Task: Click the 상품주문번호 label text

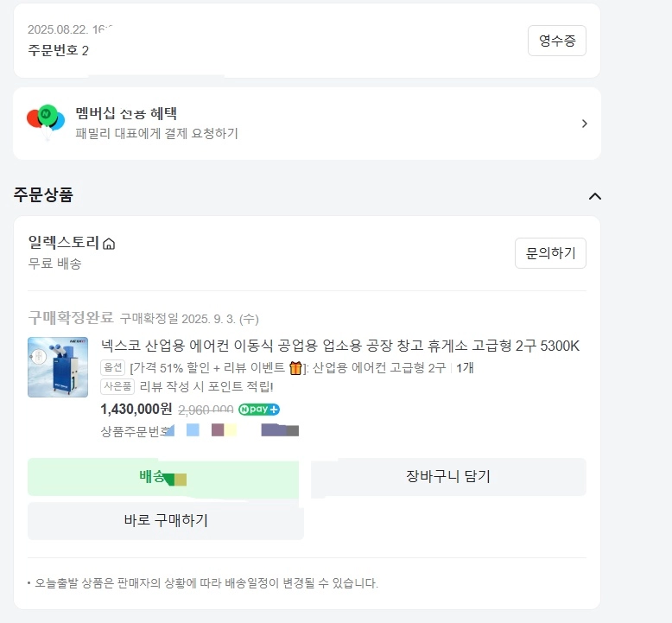Action: point(135,431)
